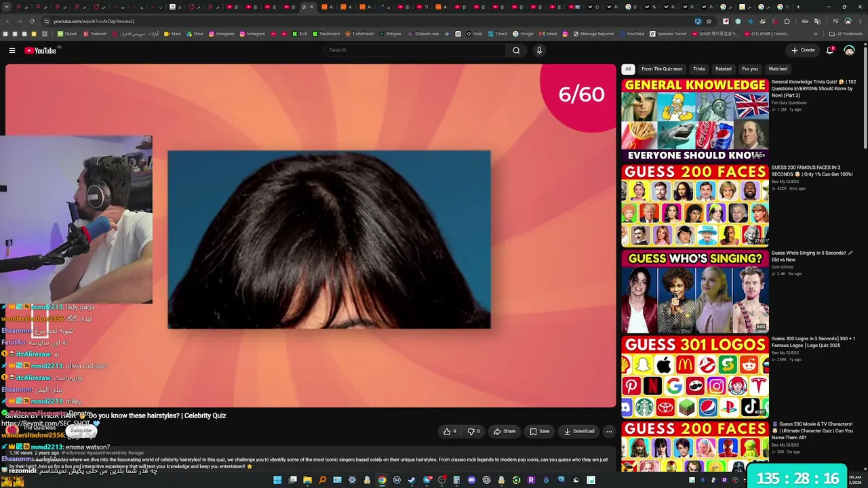This screenshot has width=868, height=488.
Task: Save the video to a playlist
Action: [x=540, y=431]
